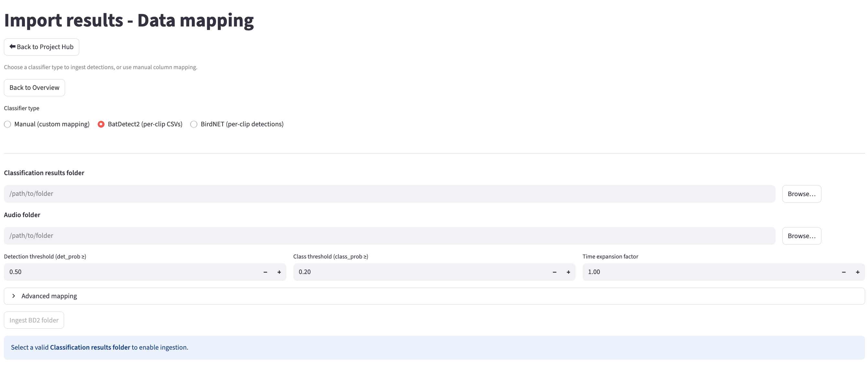
Task: Select Manual (custom mapping) classifier
Action: coord(7,124)
